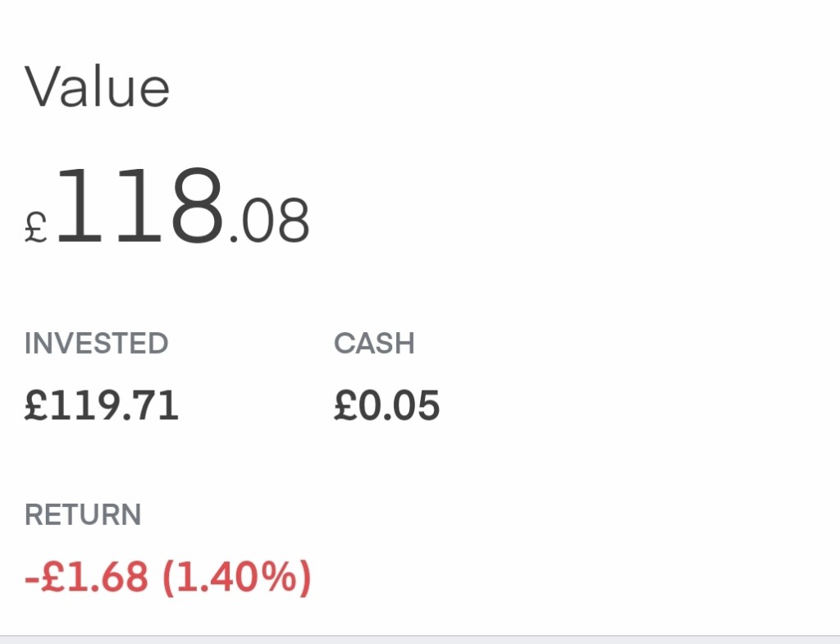
Task: Tap the red -£1.68 return loss
Action: click(x=87, y=577)
